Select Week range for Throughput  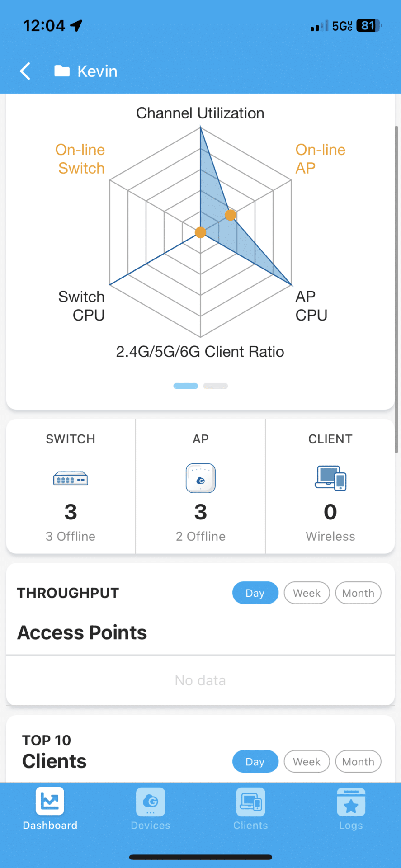point(307,593)
